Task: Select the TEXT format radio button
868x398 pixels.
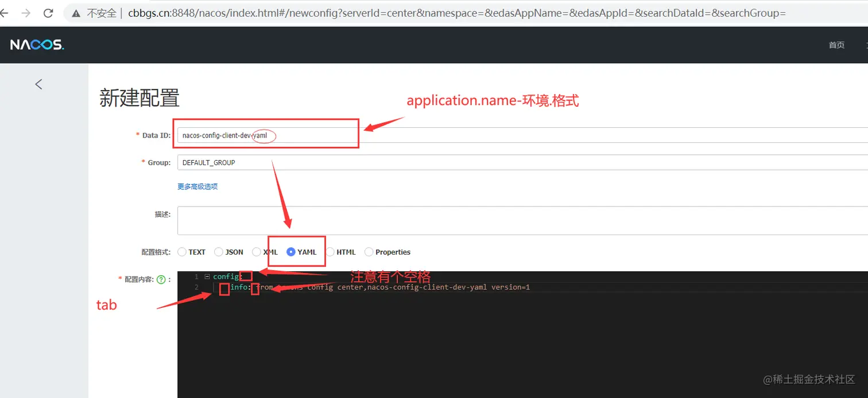Action: (x=182, y=252)
